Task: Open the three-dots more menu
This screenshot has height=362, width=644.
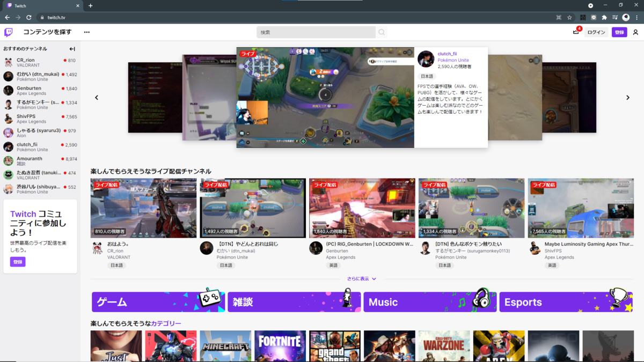Action: coord(87,32)
